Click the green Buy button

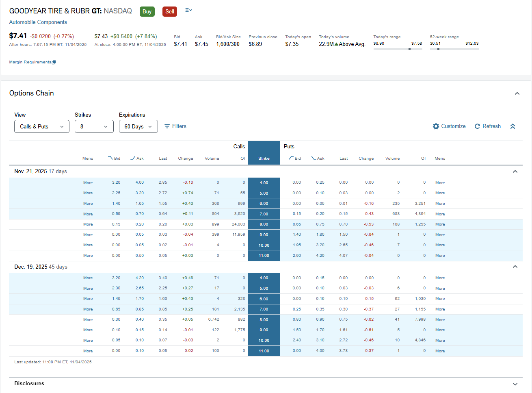tap(147, 11)
